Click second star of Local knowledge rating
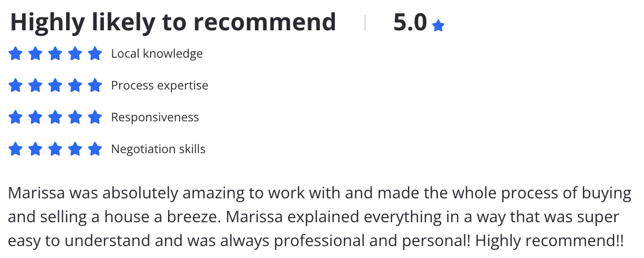Viewport: 644px width, 258px height. click(35, 53)
